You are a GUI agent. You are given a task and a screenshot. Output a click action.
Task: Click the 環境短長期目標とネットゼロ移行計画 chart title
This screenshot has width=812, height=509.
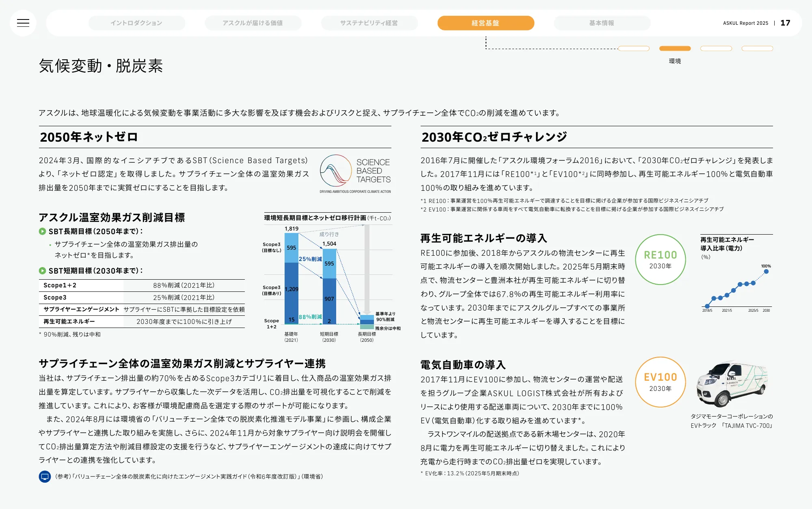(327, 218)
